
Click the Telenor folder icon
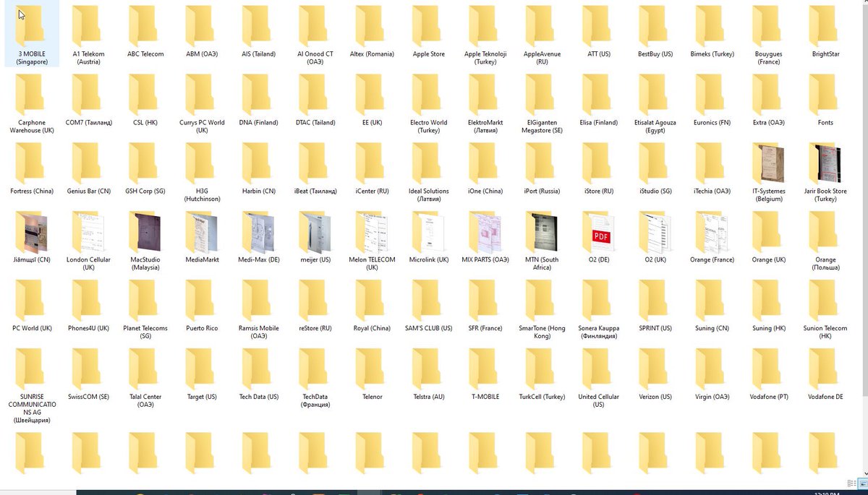[371, 369]
